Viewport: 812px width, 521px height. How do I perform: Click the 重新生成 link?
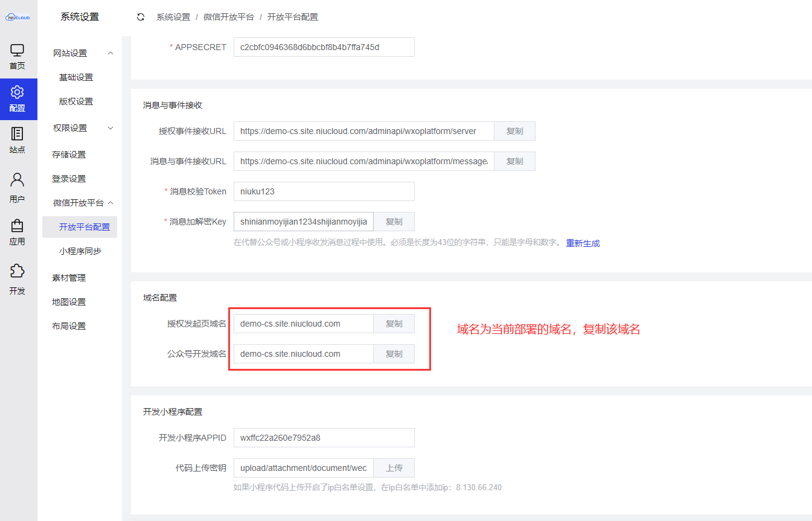tap(583, 243)
